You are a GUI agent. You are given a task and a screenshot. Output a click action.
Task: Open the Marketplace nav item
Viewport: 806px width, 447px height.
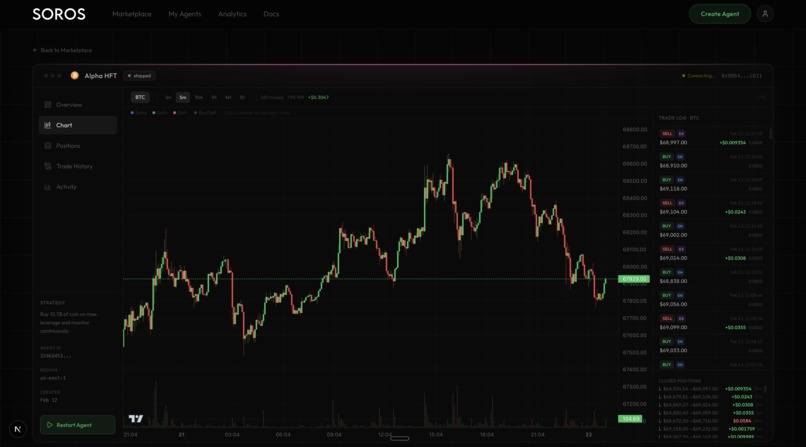pos(132,14)
